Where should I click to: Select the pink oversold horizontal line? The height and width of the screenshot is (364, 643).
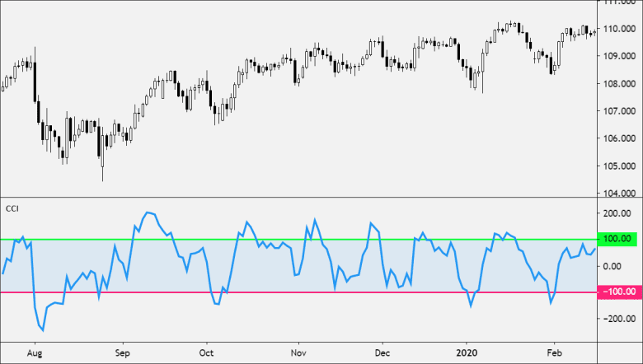tap(330, 292)
